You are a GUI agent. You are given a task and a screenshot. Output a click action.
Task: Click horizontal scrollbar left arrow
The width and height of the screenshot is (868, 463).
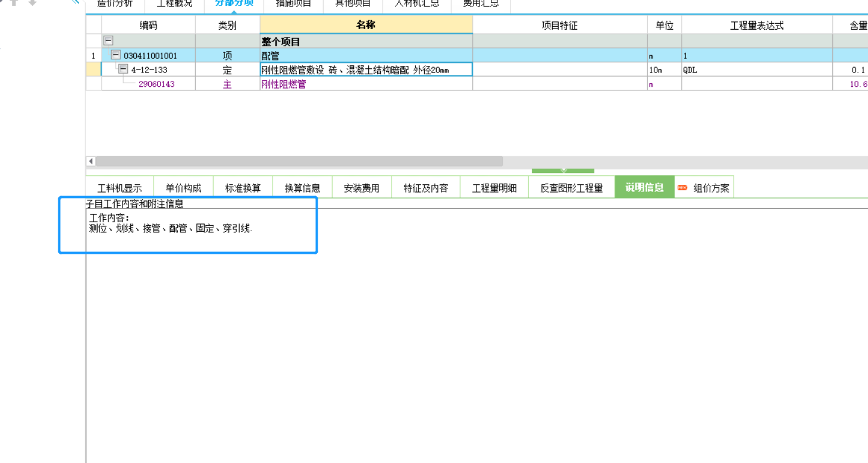point(91,161)
